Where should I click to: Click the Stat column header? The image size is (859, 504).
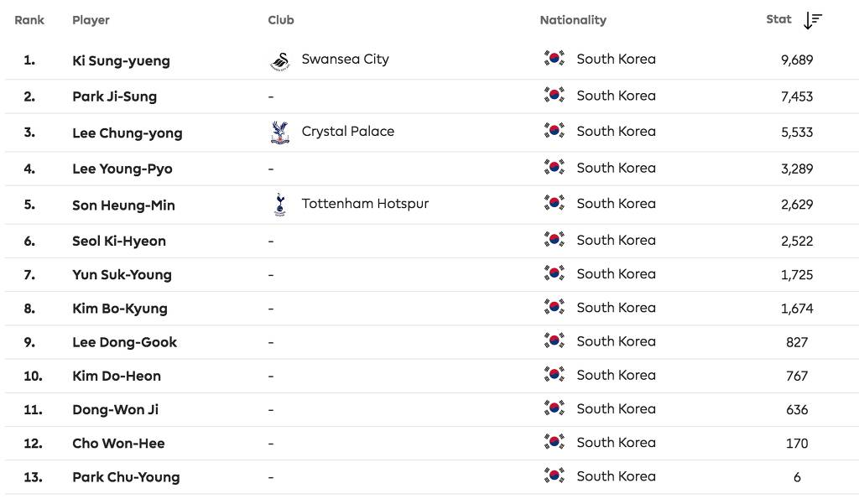coord(778,19)
